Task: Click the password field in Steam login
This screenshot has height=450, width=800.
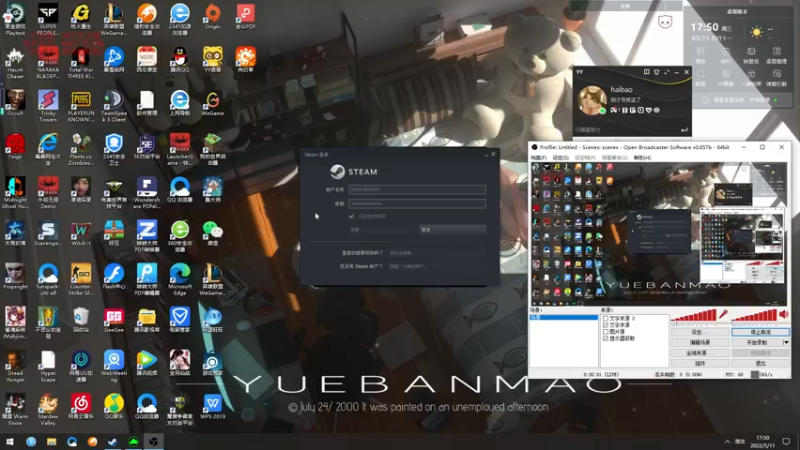Action: [417, 204]
